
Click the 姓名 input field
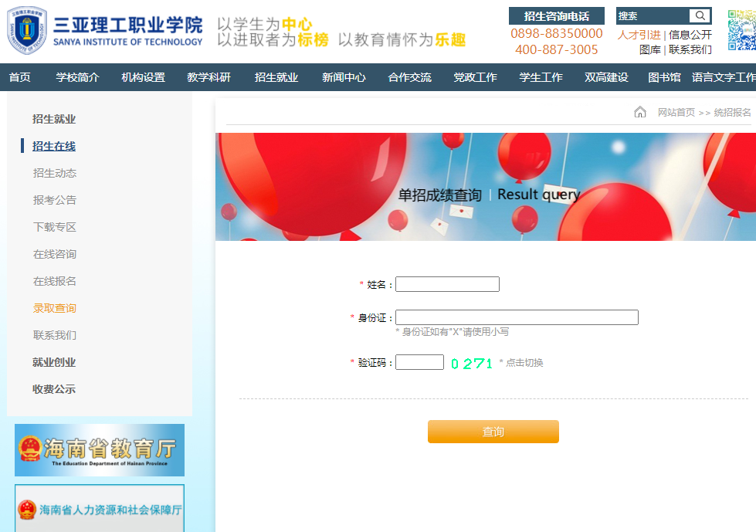tap(447, 284)
